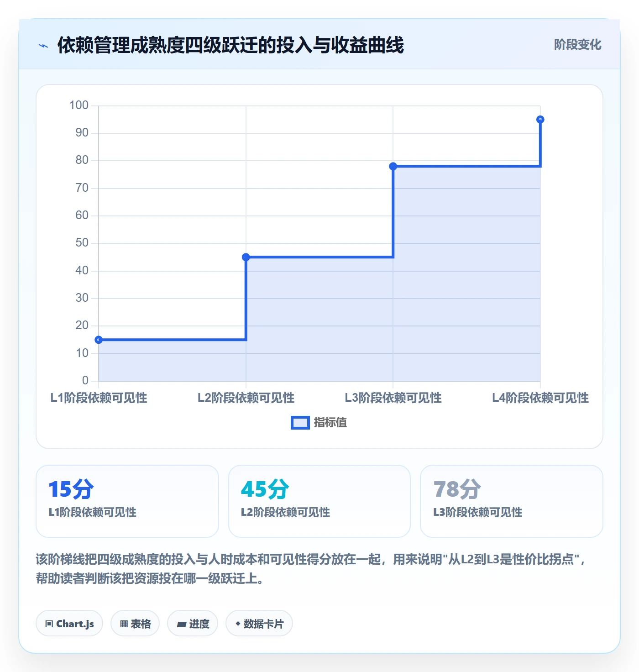The image size is (639, 672).
Task: Toggle the 指标值 legend item
Action: pos(319,423)
